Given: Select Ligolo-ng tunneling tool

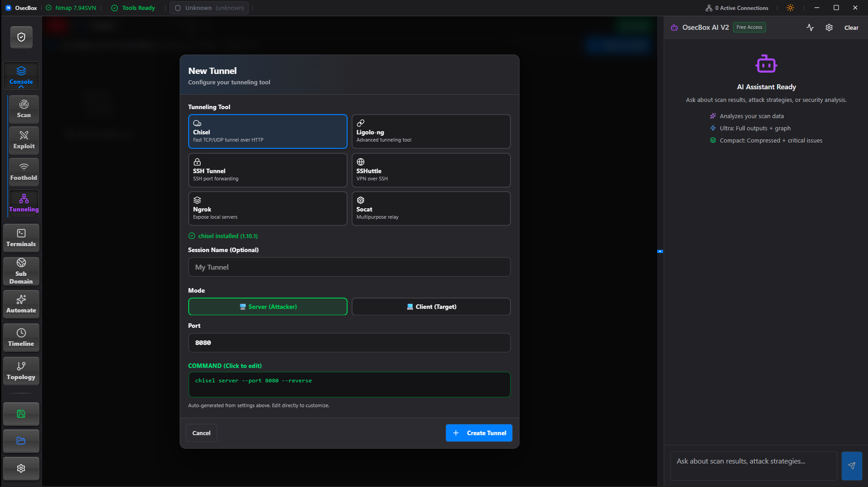Looking at the screenshot, I should click(431, 131).
